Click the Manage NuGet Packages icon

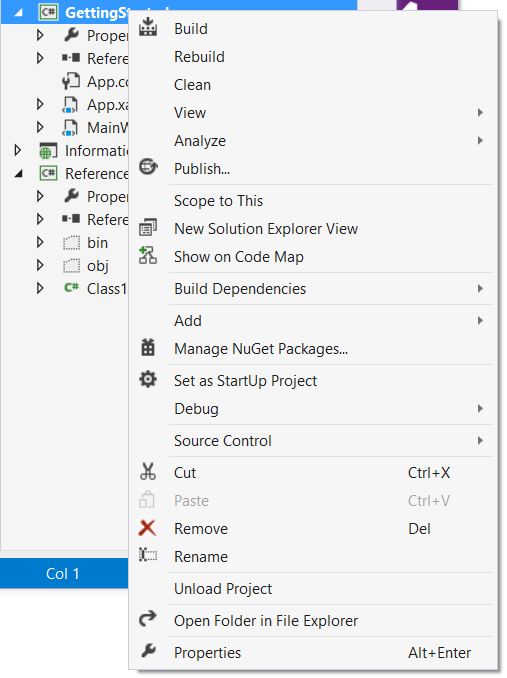pyautogui.click(x=148, y=347)
